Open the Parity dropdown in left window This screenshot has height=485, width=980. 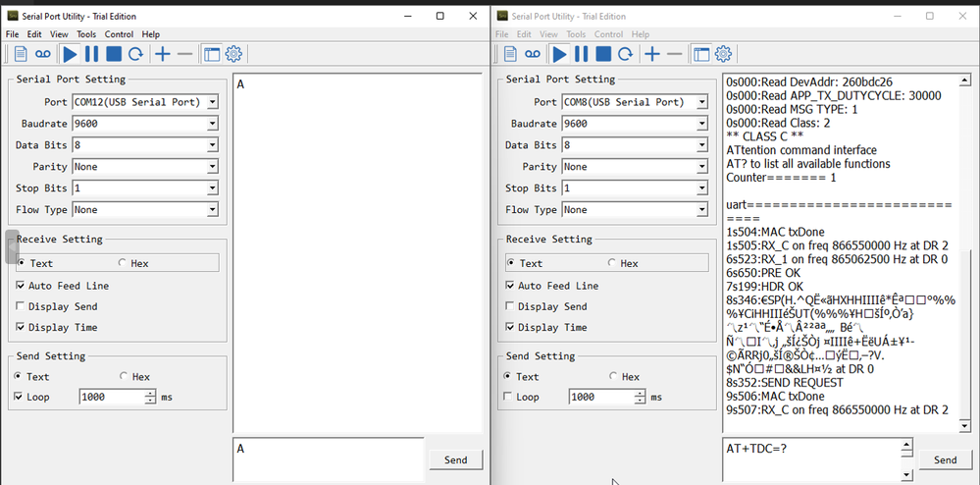click(x=213, y=167)
